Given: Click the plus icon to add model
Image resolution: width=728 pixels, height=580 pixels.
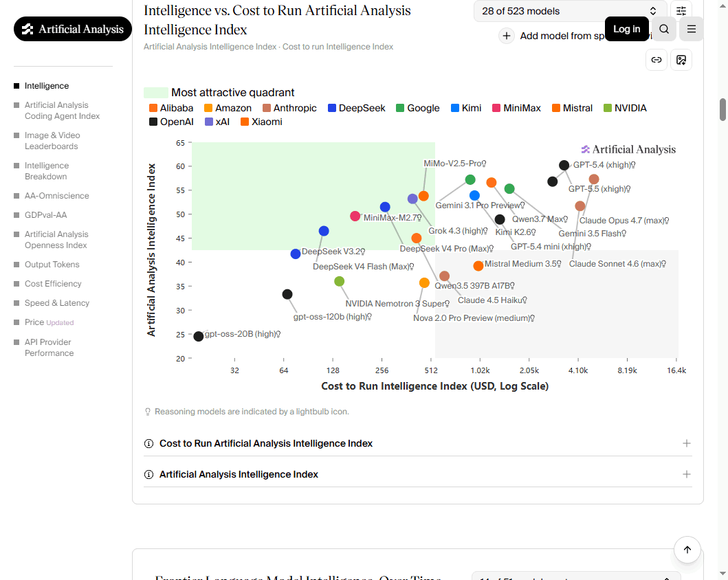Looking at the screenshot, I should pyautogui.click(x=507, y=36).
